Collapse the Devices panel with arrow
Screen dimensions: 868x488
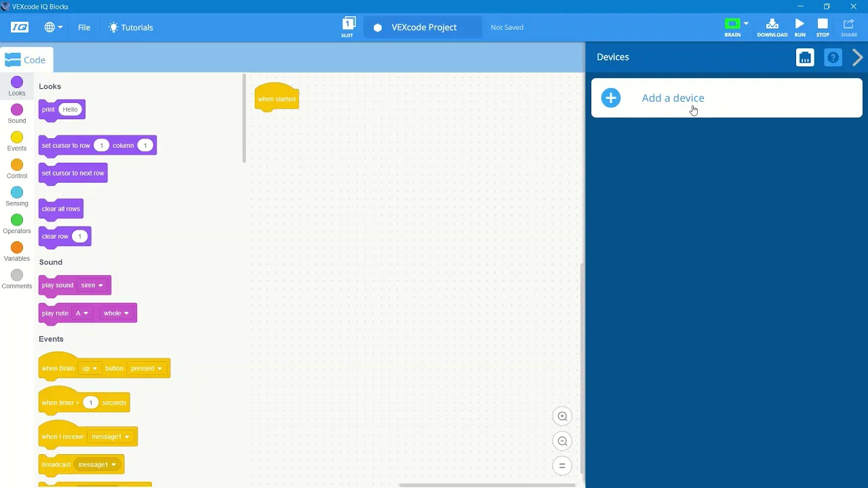[857, 58]
